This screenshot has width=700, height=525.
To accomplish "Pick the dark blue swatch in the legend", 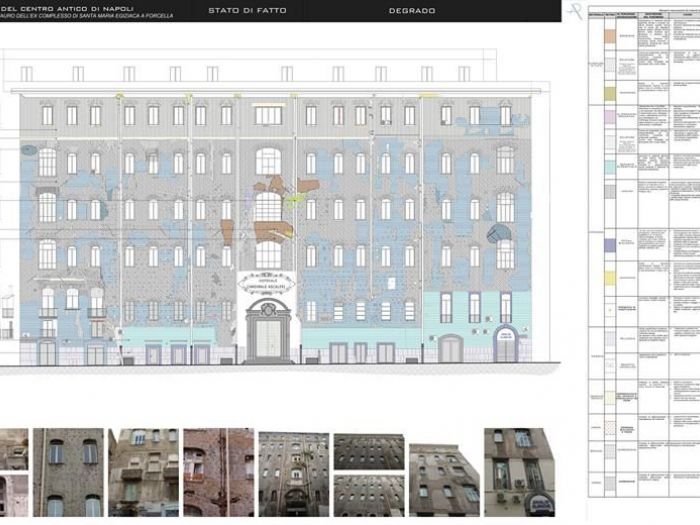I will pos(608,243).
